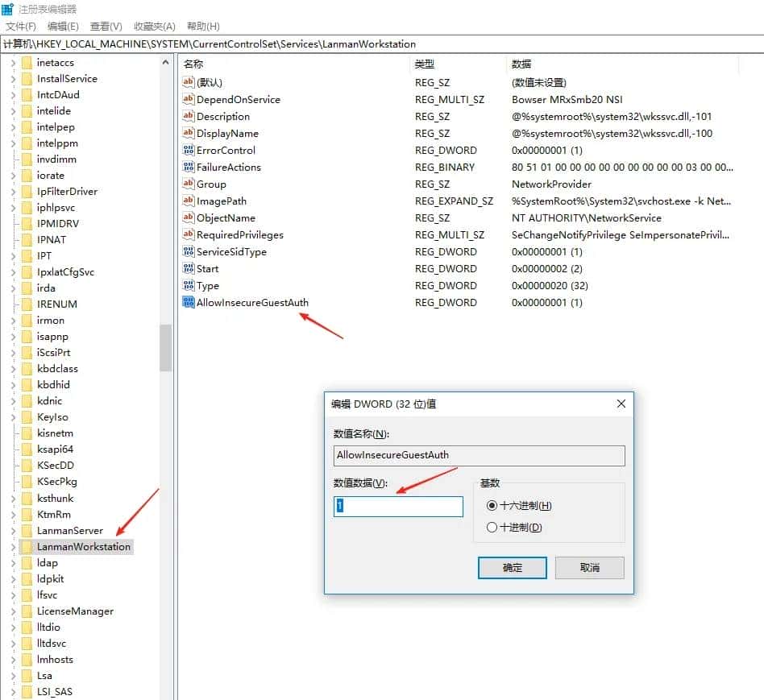Click the string icon next to Description

[188, 116]
